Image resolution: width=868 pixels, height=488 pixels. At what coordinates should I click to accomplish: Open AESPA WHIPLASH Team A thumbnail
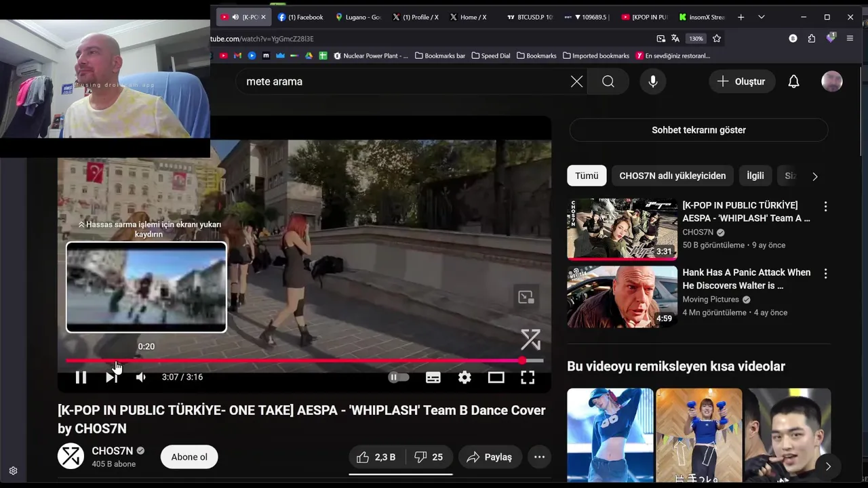tap(622, 229)
